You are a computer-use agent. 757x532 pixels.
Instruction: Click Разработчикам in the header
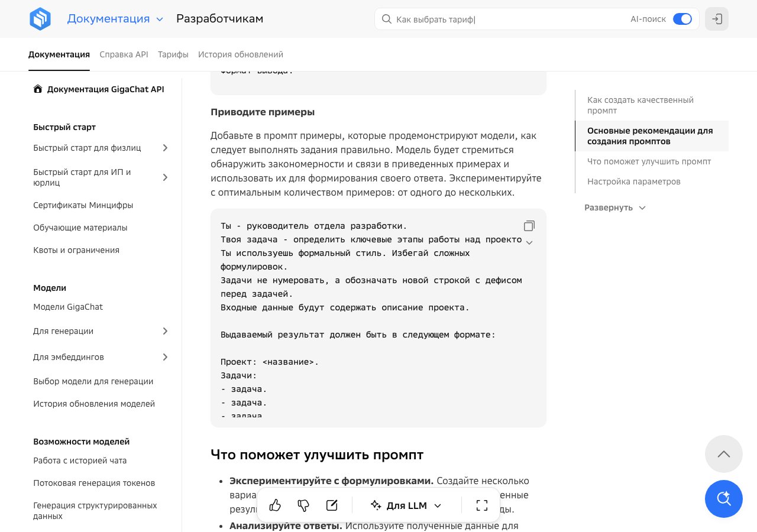click(x=220, y=19)
